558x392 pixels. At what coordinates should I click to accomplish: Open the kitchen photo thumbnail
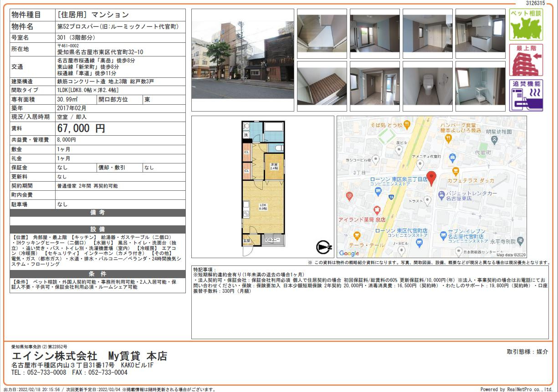click(x=481, y=34)
